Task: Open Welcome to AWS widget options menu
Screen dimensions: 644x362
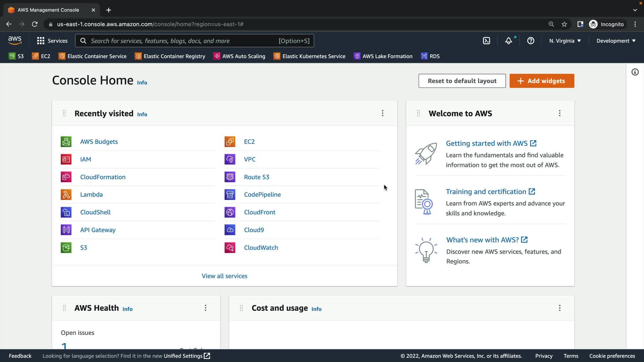Action: [x=559, y=113]
